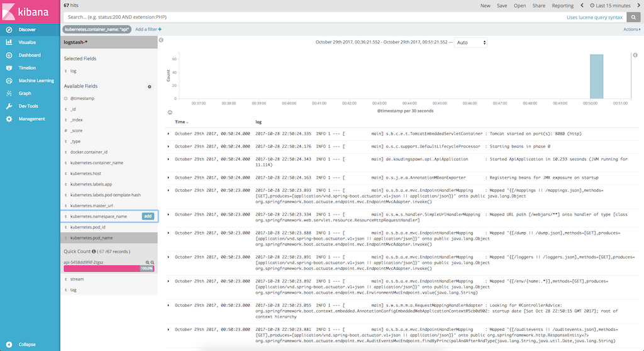The image size is (644, 351).
Task: Collapse the fields sidebar panel arrow
Action: (x=161, y=40)
